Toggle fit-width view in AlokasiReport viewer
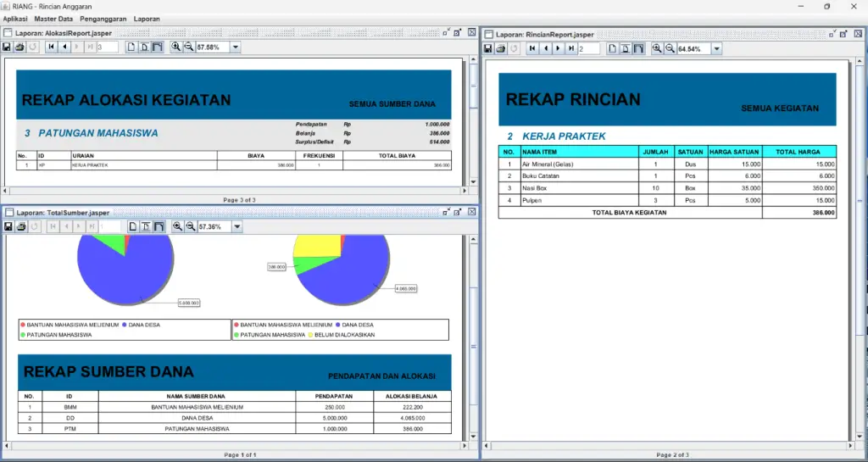This screenshot has width=868, height=462. click(159, 47)
